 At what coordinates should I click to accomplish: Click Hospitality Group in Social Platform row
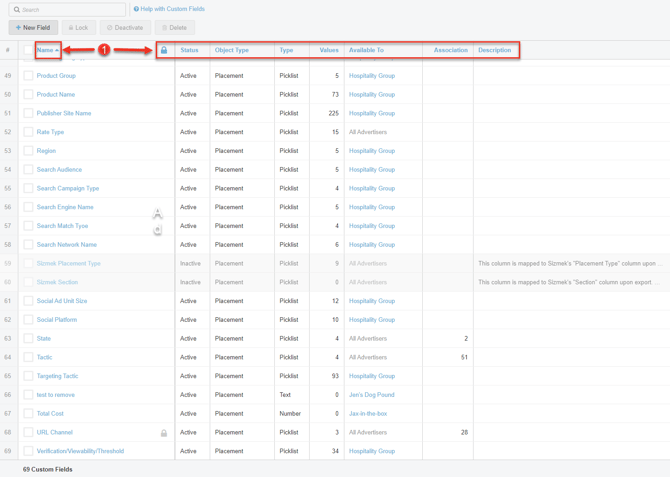(372, 320)
